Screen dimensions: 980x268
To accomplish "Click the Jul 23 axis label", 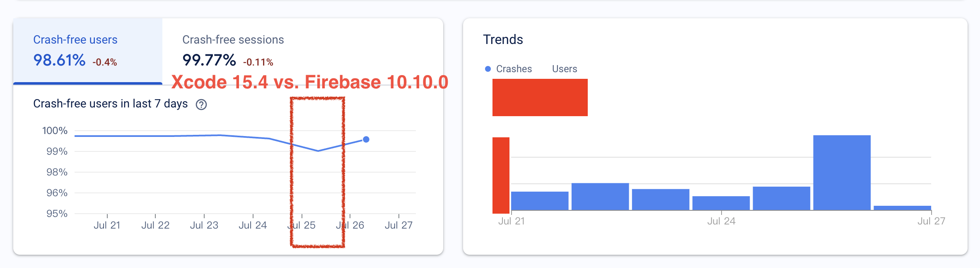I will [204, 225].
